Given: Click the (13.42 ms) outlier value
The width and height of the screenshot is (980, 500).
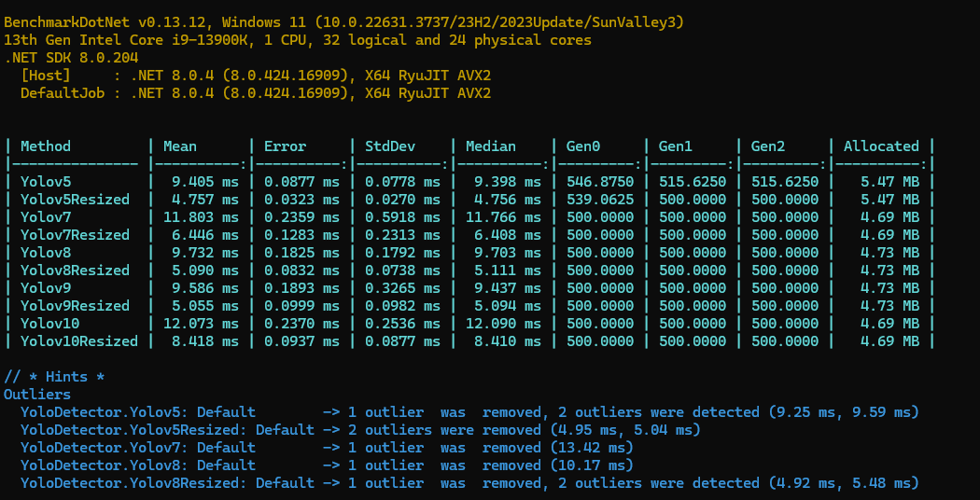Looking at the screenshot, I should pyautogui.click(x=592, y=448).
